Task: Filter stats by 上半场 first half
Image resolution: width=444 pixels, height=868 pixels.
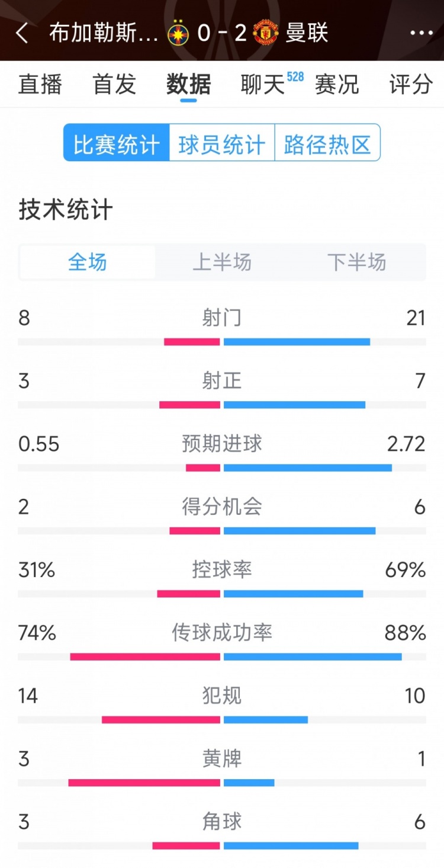Action: 222,262
